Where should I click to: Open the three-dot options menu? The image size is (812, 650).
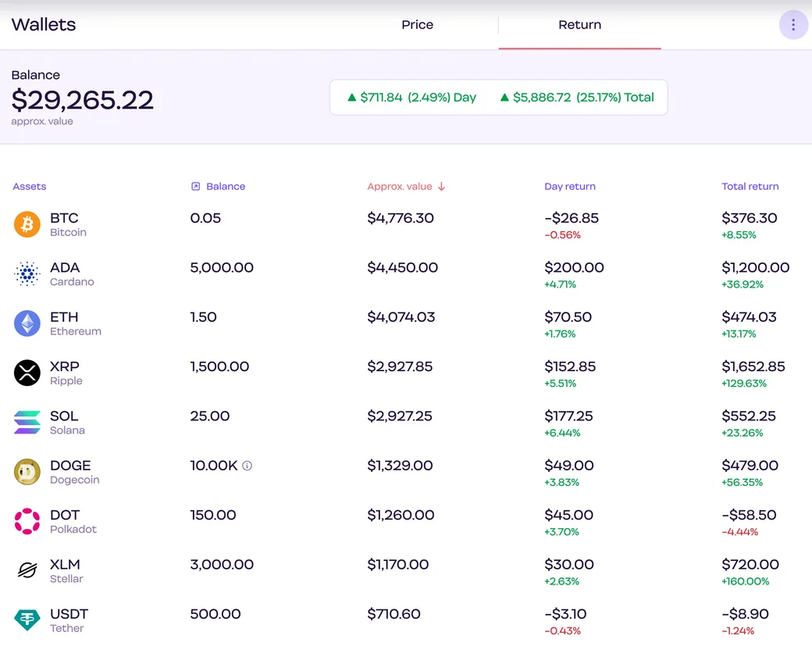coord(792,24)
